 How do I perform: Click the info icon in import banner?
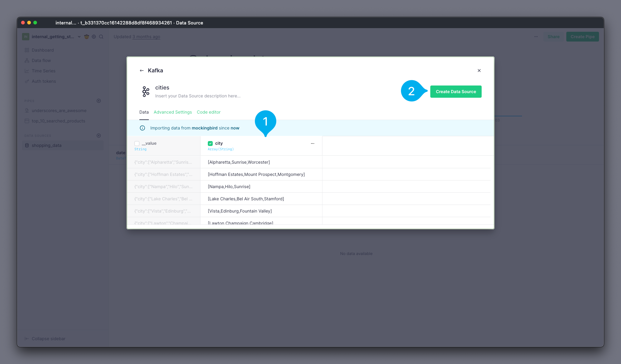tap(142, 128)
